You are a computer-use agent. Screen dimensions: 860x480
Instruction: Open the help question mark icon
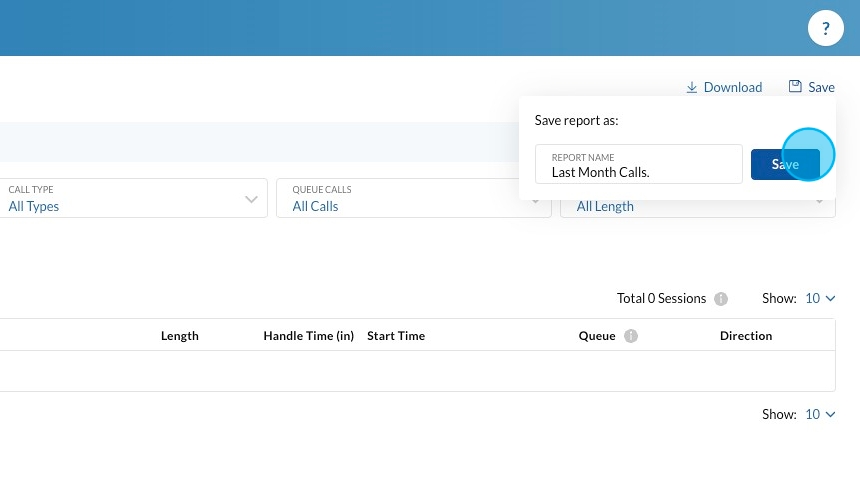point(825,29)
